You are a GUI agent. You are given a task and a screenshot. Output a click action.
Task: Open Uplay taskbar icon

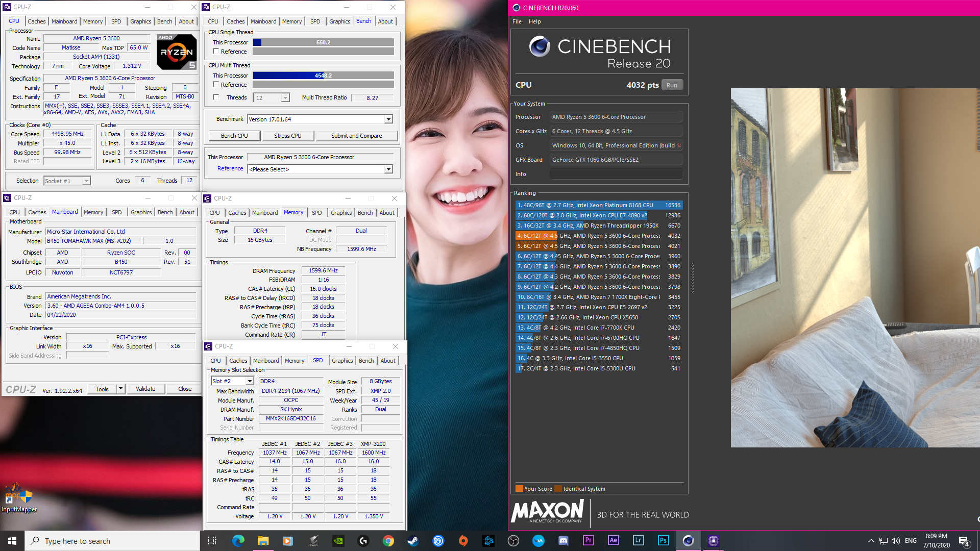point(438,541)
